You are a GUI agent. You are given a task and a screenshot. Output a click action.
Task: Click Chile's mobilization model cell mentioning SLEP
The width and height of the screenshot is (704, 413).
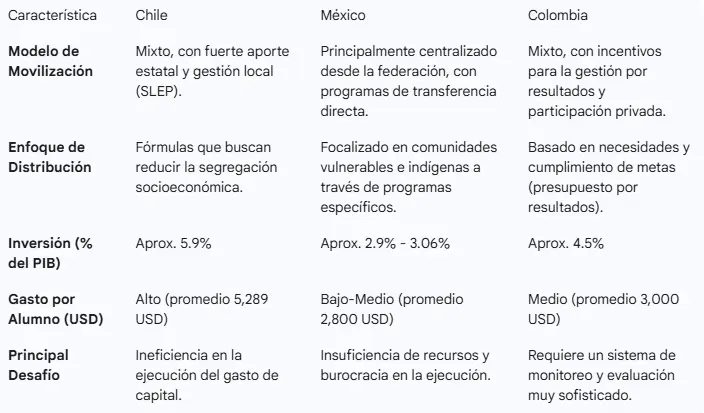[207, 71]
